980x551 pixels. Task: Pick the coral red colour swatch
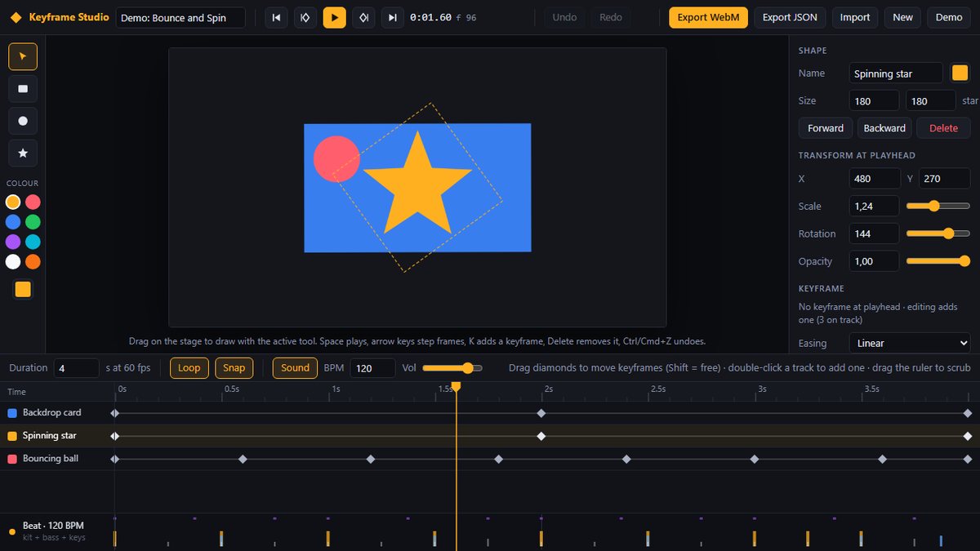33,202
